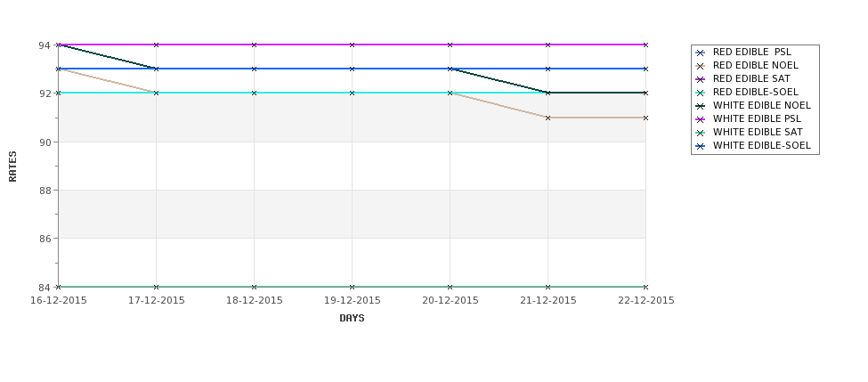
Task: Click the WHITE EDIBLE NOEL legend marker
Action: point(701,106)
